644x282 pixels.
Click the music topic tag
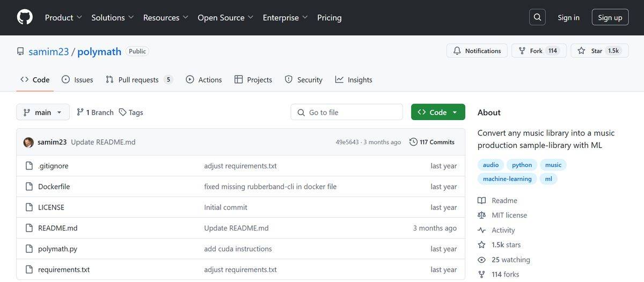click(553, 165)
